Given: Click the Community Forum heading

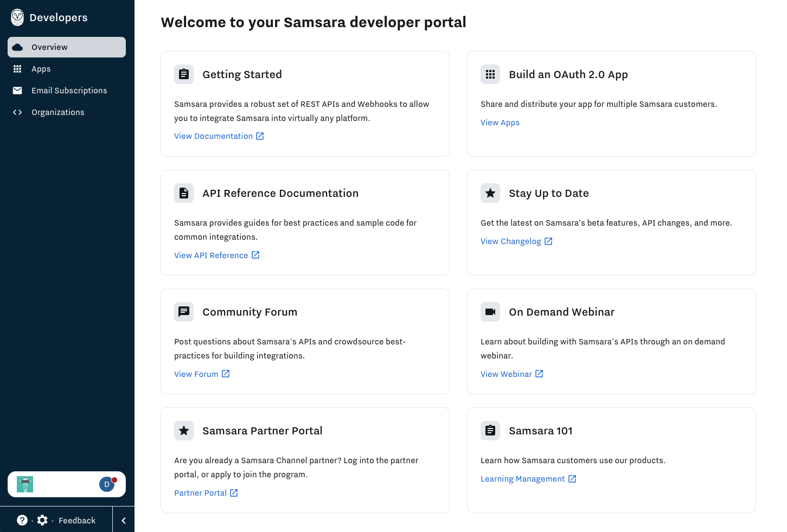Looking at the screenshot, I should (250, 312).
